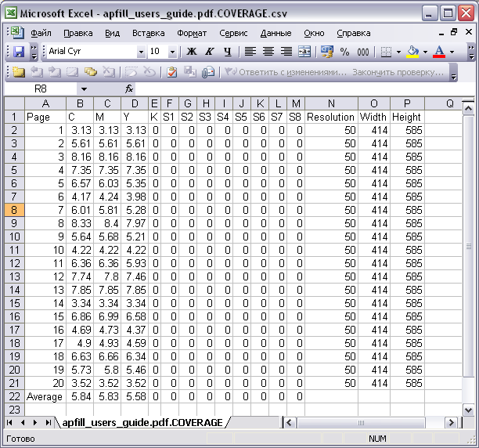
Task: Click New Comment icon in reviewing toolbar
Action: tap(18, 72)
